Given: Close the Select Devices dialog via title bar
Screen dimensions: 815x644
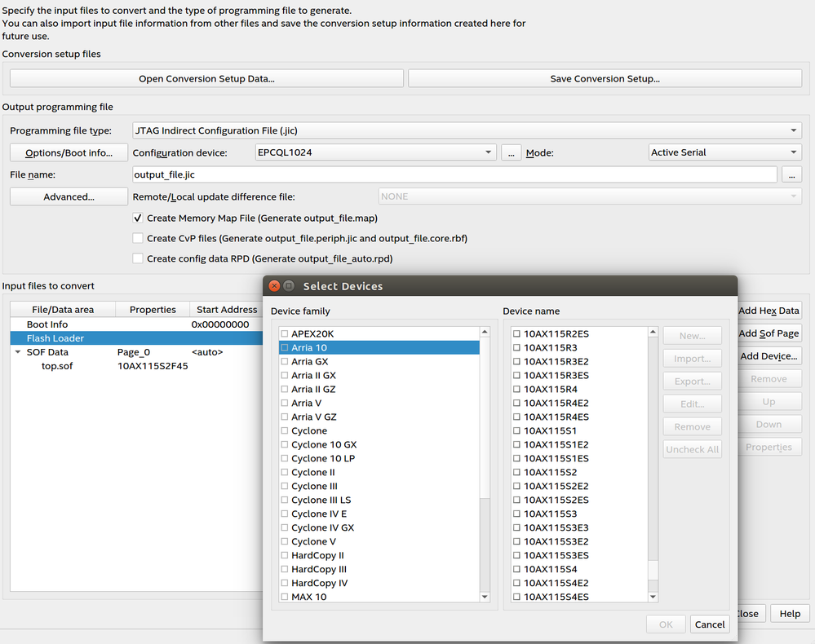Looking at the screenshot, I should [275, 286].
